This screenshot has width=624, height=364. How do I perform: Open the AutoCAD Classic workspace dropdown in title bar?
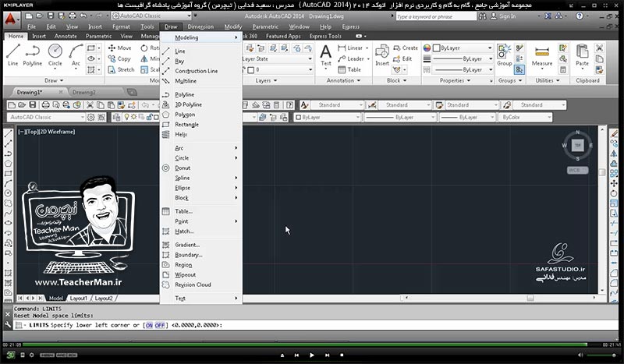coord(151,16)
